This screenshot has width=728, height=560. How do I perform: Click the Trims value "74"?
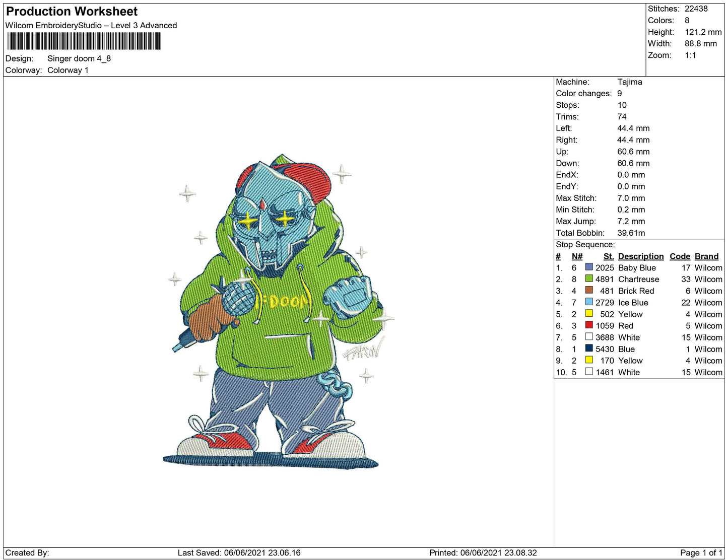tap(622, 116)
